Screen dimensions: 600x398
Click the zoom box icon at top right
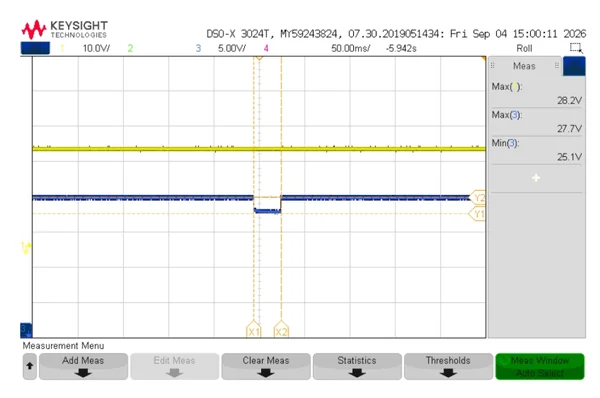576,48
